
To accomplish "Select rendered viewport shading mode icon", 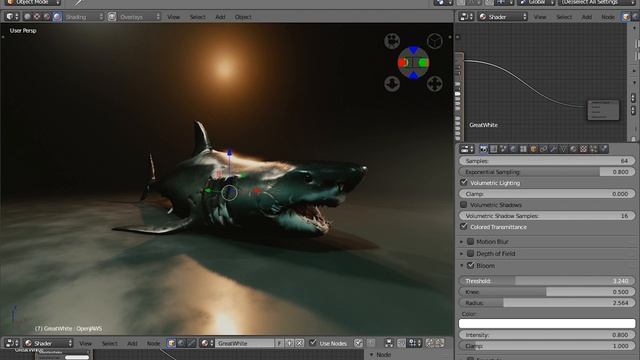I will tap(57, 17).
